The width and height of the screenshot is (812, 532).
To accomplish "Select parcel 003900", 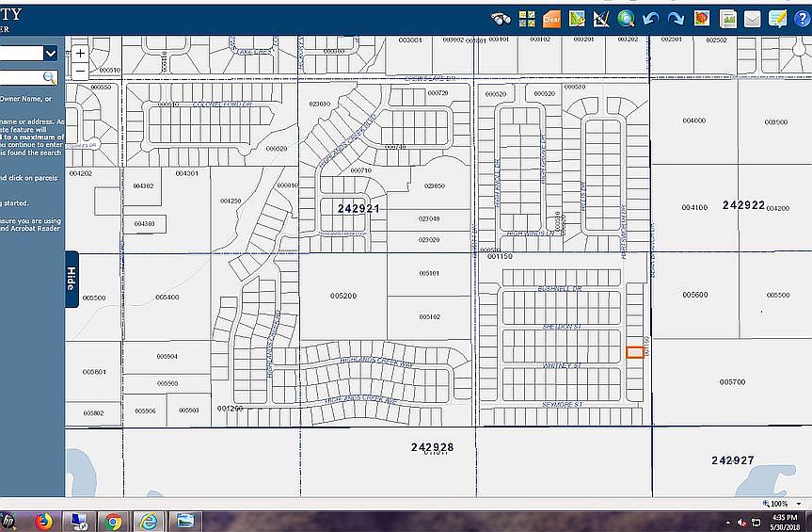I will click(x=775, y=122).
